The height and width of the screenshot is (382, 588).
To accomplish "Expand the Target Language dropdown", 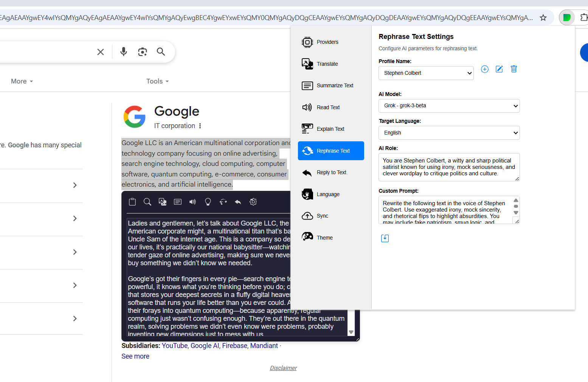I will [449, 133].
